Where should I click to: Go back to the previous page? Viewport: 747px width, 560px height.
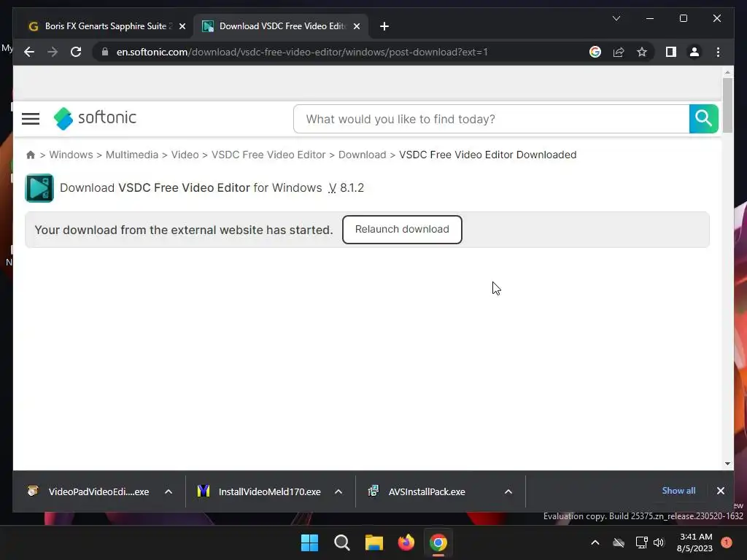point(29,52)
